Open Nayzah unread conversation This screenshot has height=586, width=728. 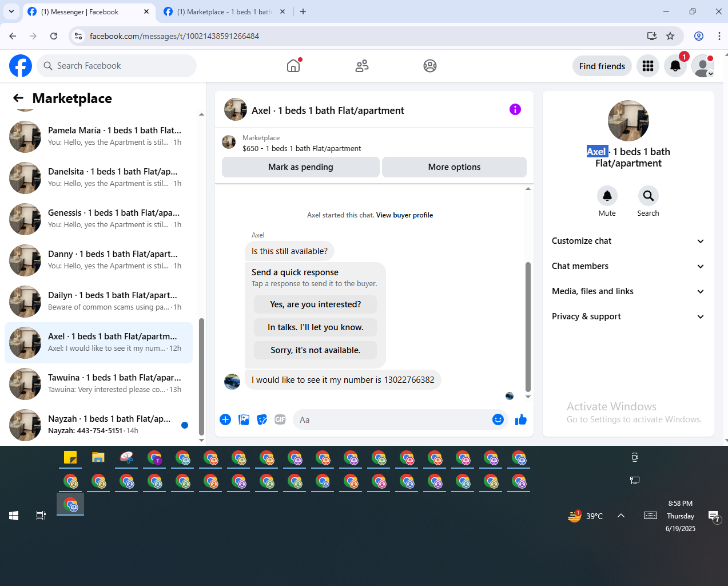click(99, 425)
